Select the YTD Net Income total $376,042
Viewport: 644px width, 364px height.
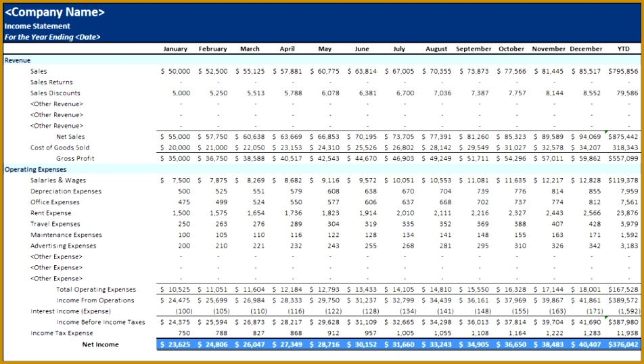pos(622,344)
